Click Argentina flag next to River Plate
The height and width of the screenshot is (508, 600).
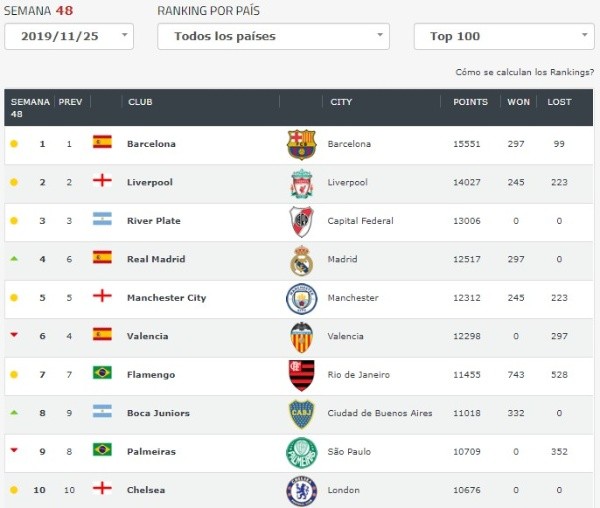(102, 220)
